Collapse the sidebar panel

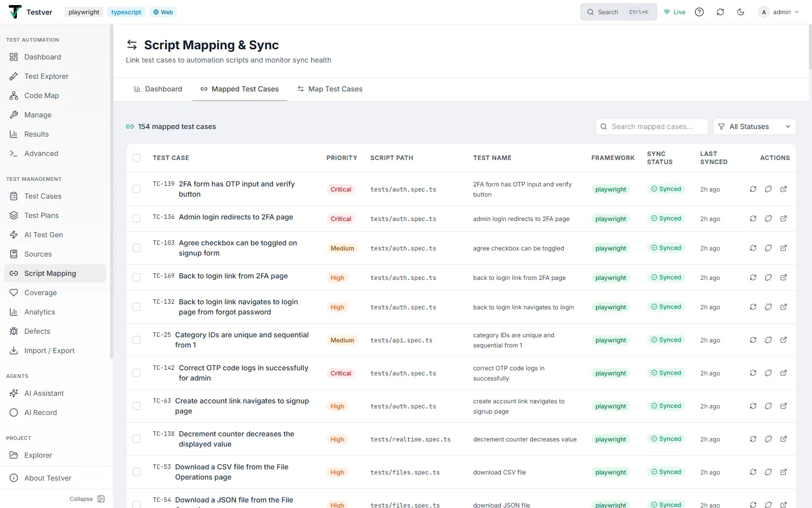click(x=87, y=499)
